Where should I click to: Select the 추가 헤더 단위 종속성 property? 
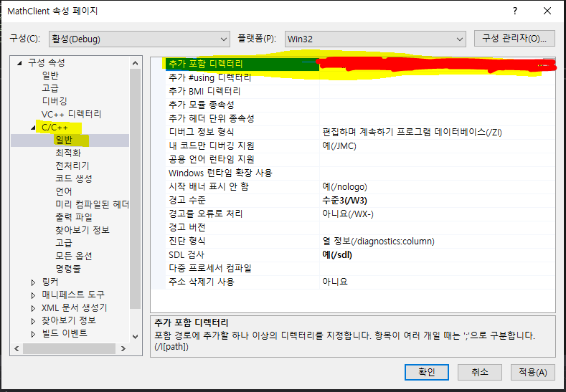pyautogui.click(x=212, y=118)
